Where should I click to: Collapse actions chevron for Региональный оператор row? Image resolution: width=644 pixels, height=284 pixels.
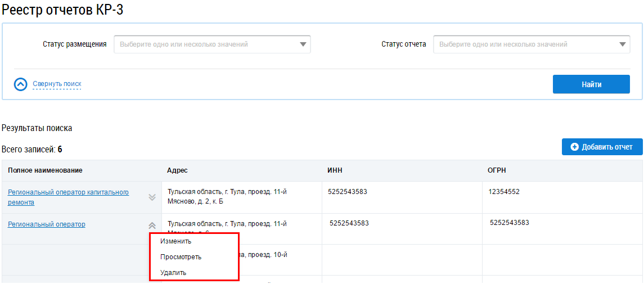[x=152, y=226]
